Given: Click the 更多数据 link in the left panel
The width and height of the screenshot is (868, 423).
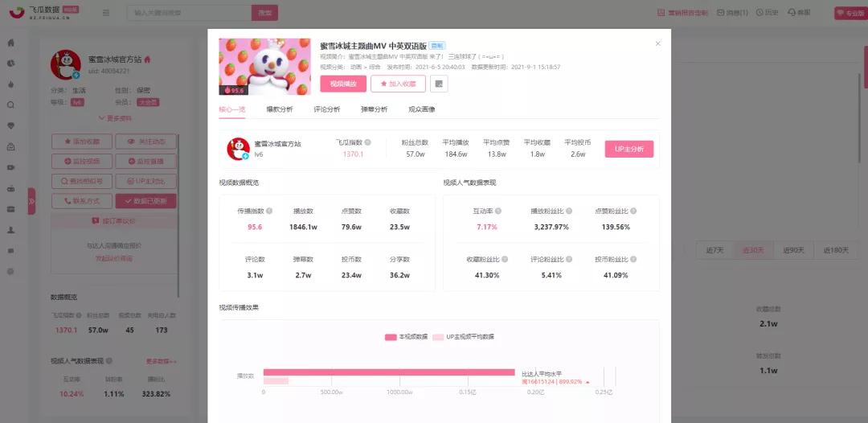Looking at the screenshot, I should [161, 361].
